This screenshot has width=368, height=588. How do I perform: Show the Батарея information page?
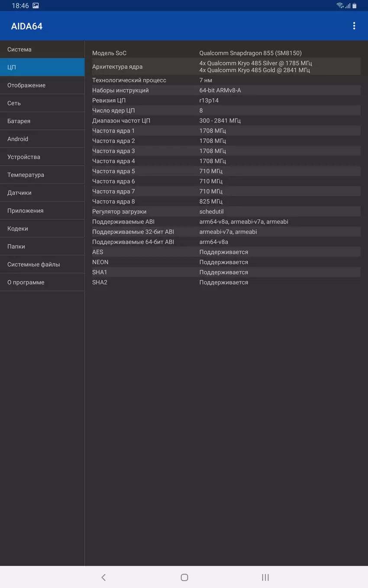(x=42, y=121)
